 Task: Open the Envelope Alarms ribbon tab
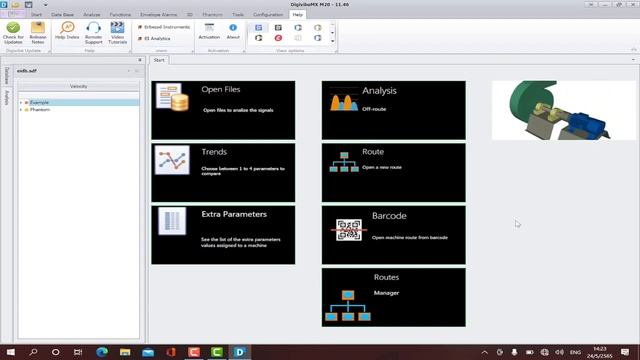coord(159,14)
